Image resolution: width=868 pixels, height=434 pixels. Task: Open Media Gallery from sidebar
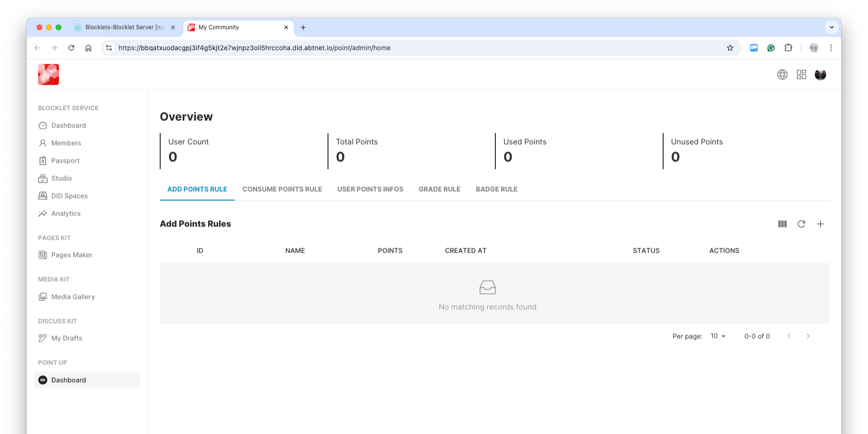coord(73,297)
